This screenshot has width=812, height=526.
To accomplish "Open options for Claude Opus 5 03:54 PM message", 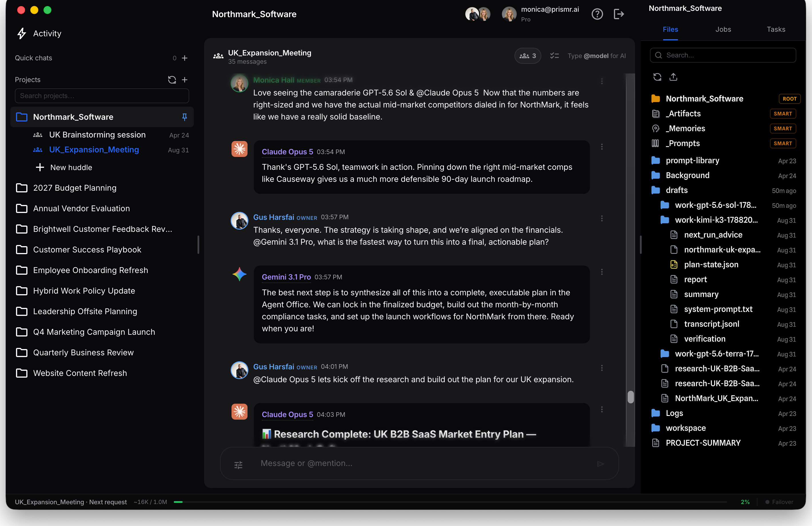I will pos(602,146).
